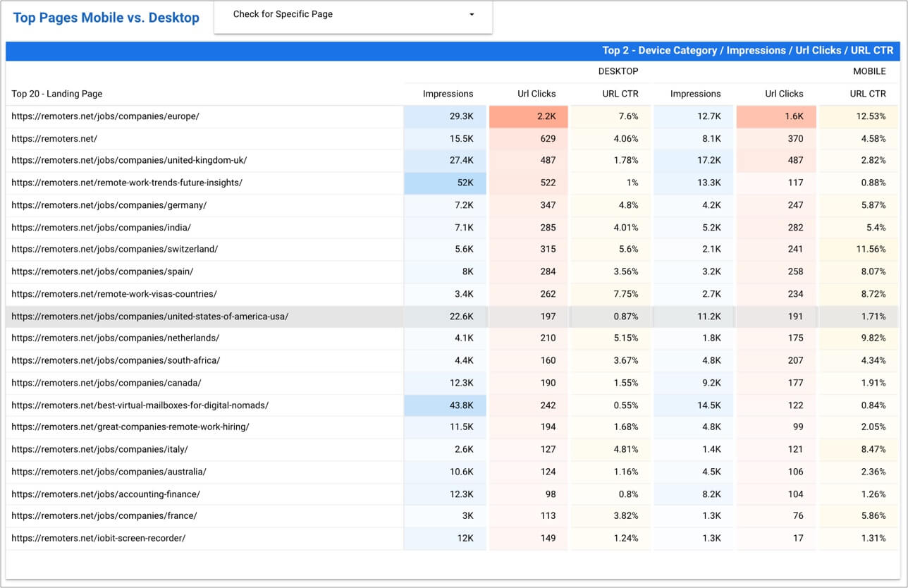908x588 pixels.
Task: Click the dropdown arrow beside Check for Specific Page
Action: tap(472, 14)
